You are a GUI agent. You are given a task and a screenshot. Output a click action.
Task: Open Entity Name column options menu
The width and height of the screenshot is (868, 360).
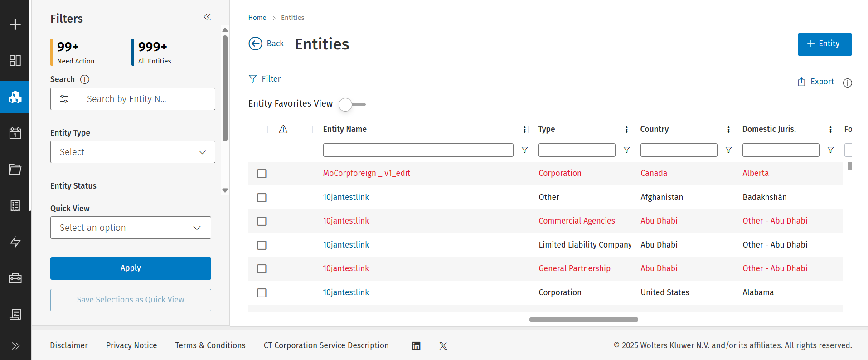point(524,130)
